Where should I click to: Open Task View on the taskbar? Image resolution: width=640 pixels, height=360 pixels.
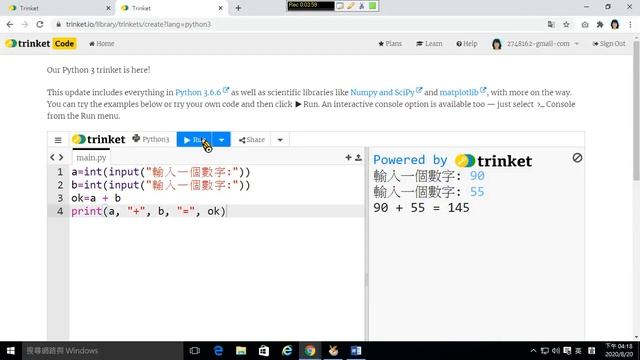click(x=195, y=351)
